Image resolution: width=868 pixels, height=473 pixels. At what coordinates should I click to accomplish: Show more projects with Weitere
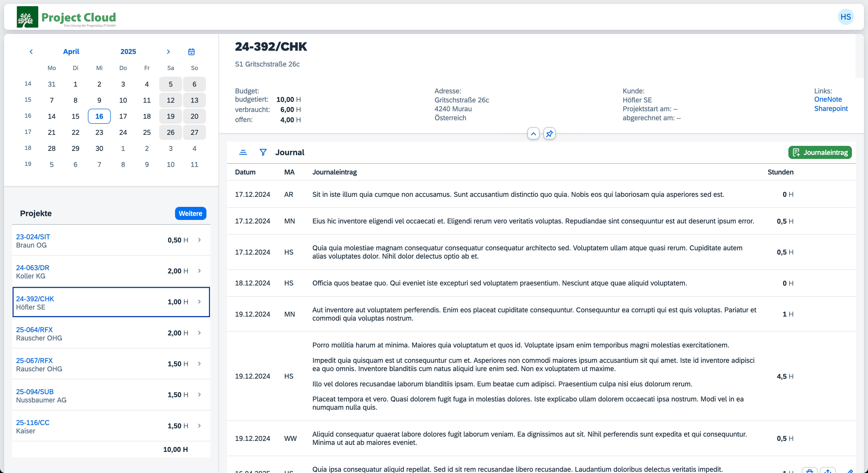coord(190,213)
